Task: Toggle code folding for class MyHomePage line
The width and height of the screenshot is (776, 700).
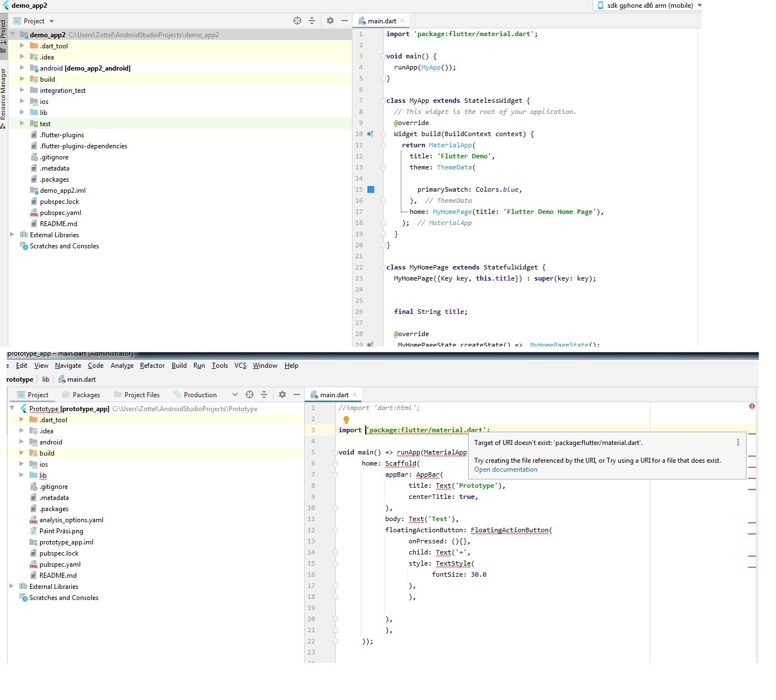Action: click(x=383, y=267)
